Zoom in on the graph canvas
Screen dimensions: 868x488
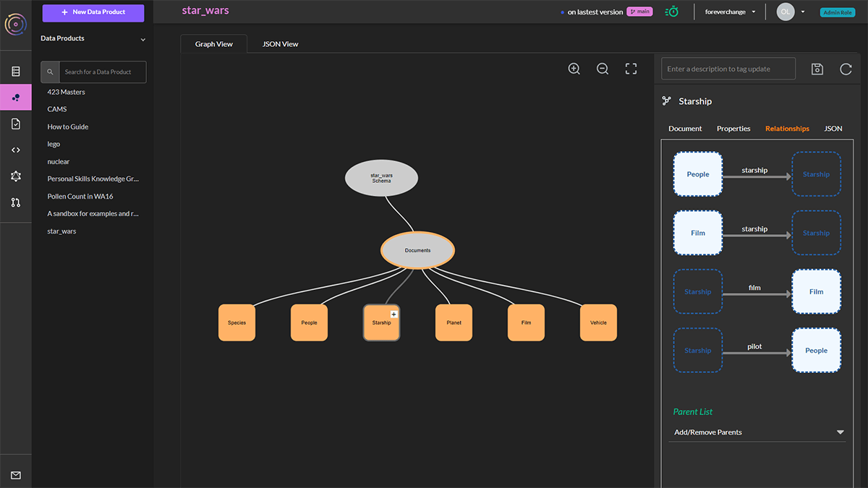click(574, 68)
